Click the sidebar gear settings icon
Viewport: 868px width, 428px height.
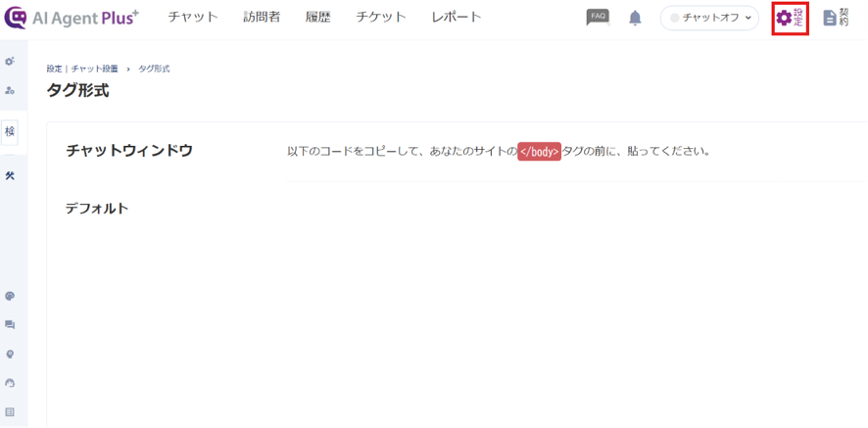pyautogui.click(x=10, y=62)
